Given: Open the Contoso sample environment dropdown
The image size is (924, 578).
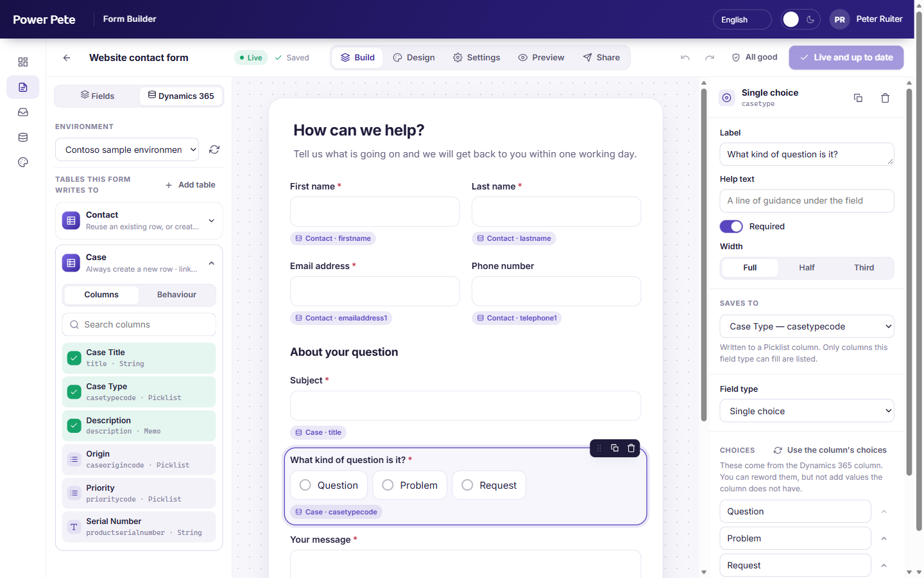Looking at the screenshot, I should 127,150.
